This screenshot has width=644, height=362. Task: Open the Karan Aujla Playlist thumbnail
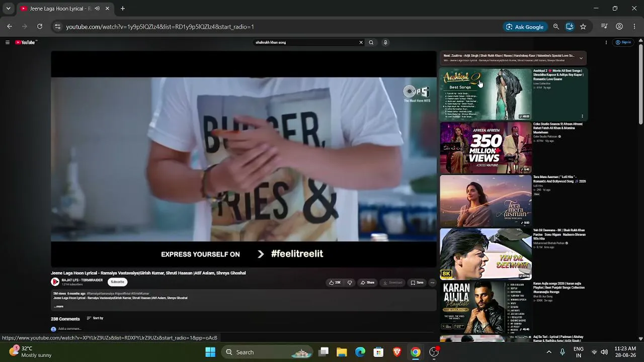tap(486, 307)
